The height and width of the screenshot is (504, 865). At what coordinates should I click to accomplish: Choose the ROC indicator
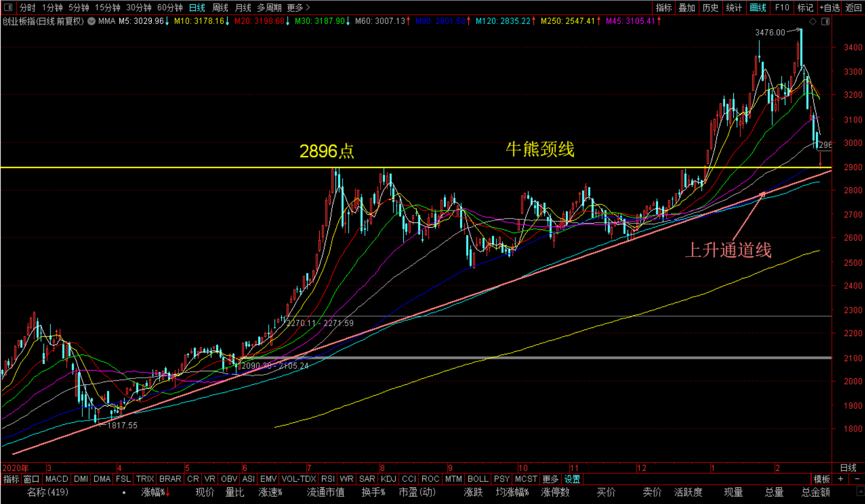[430, 479]
